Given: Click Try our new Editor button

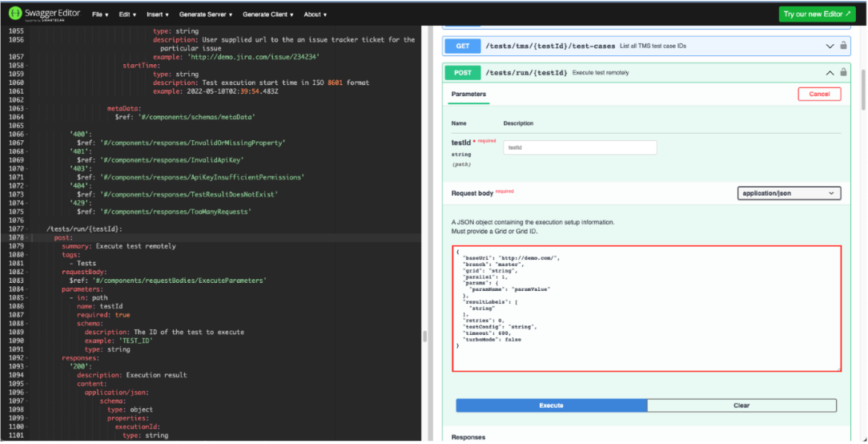Looking at the screenshot, I should 817,14.
